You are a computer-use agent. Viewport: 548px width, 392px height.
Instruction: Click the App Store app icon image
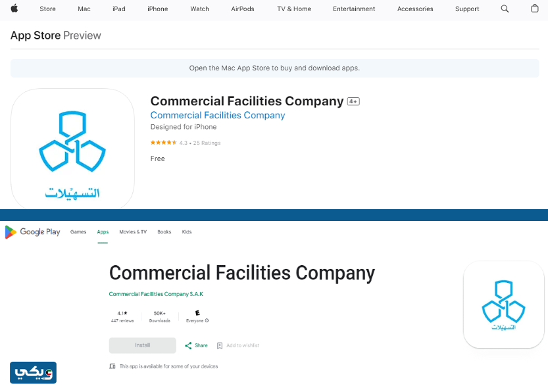click(x=72, y=149)
